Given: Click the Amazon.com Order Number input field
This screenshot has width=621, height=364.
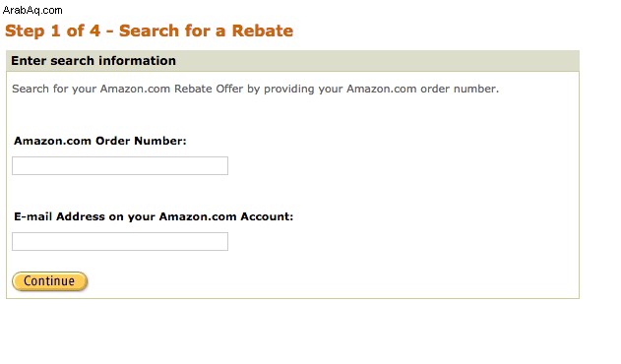Looking at the screenshot, I should tap(120, 165).
